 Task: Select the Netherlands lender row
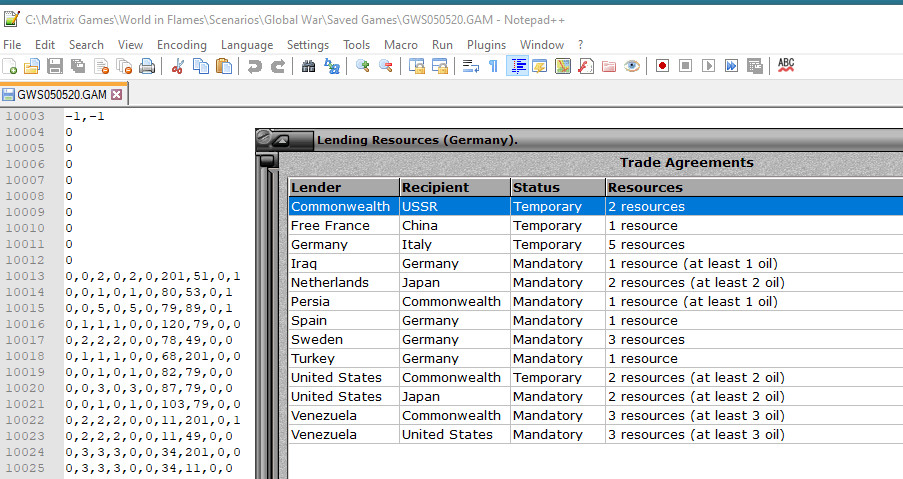click(596, 282)
